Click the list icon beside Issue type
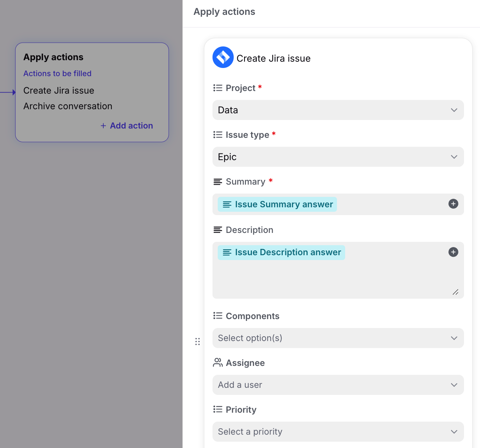480x448 pixels. pyautogui.click(x=218, y=135)
